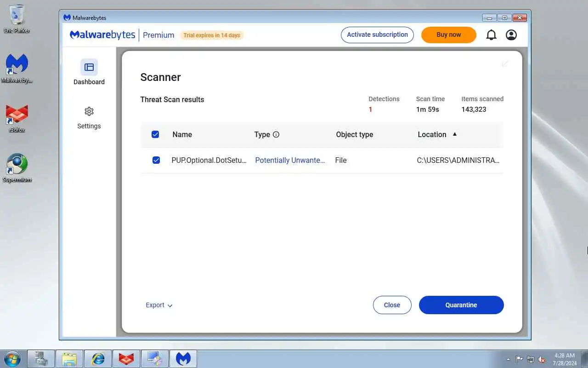Uncheck the PUP.Optional.DotSetup detection checkbox

[156, 160]
